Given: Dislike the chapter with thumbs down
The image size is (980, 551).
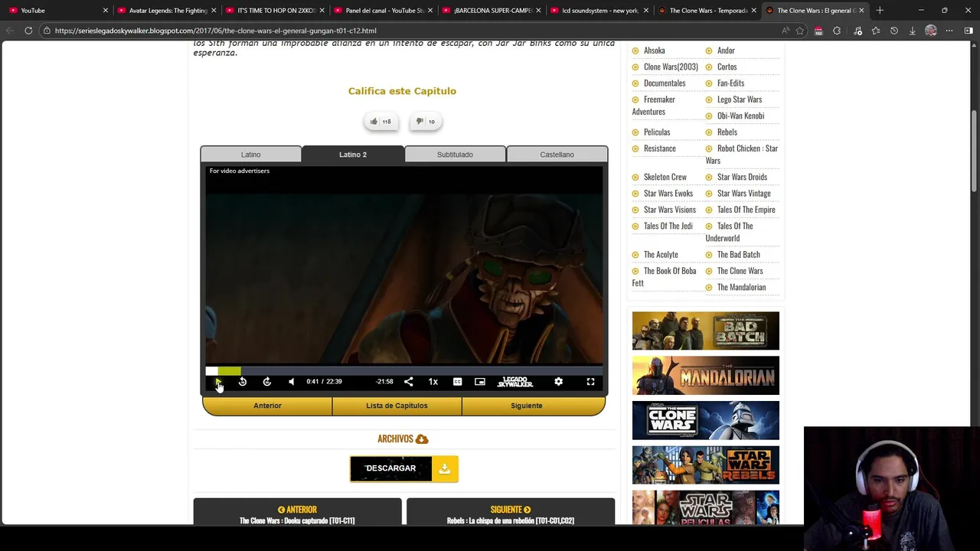Looking at the screenshot, I should pyautogui.click(x=426, y=122).
